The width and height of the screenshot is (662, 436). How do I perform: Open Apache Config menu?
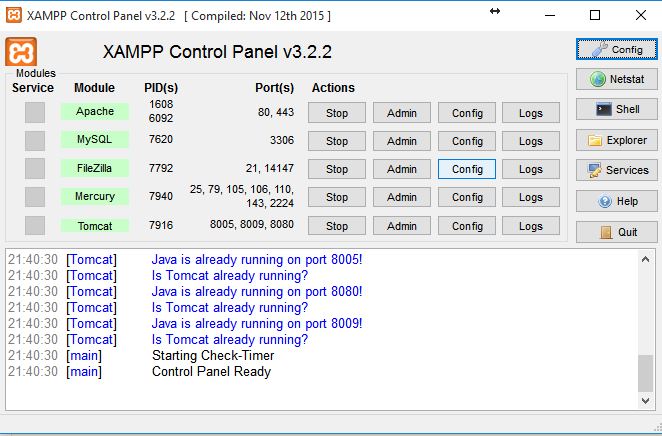coord(467,113)
